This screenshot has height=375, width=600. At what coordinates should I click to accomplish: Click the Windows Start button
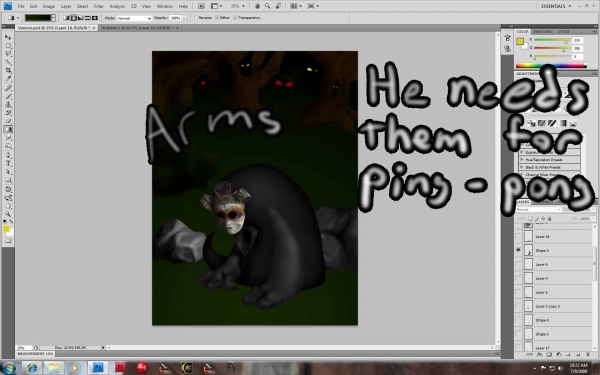(x=8, y=368)
